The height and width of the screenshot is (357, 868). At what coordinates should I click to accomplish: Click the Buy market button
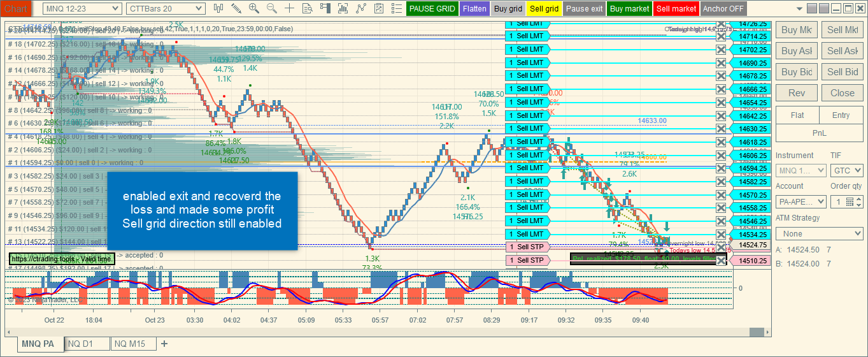(x=630, y=9)
